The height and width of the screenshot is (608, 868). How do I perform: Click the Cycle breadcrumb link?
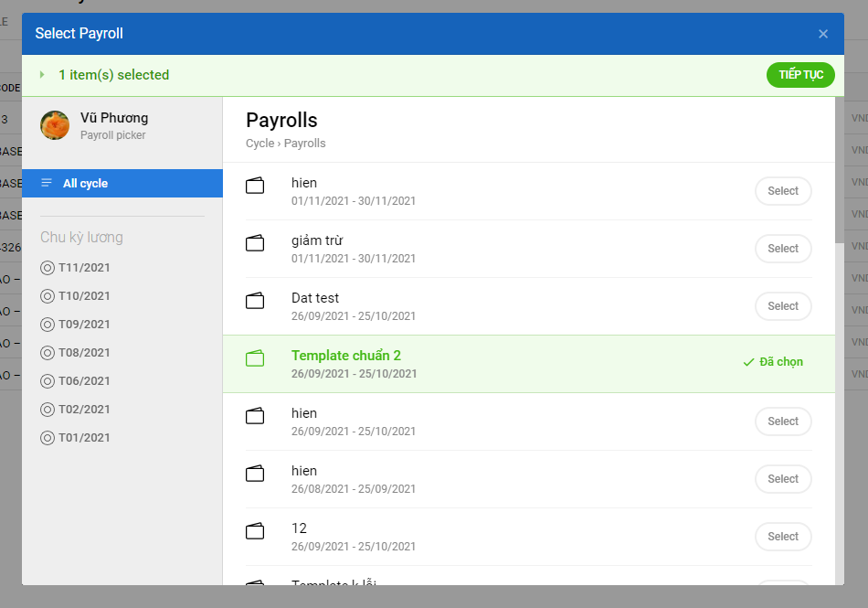tap(259, 144)
